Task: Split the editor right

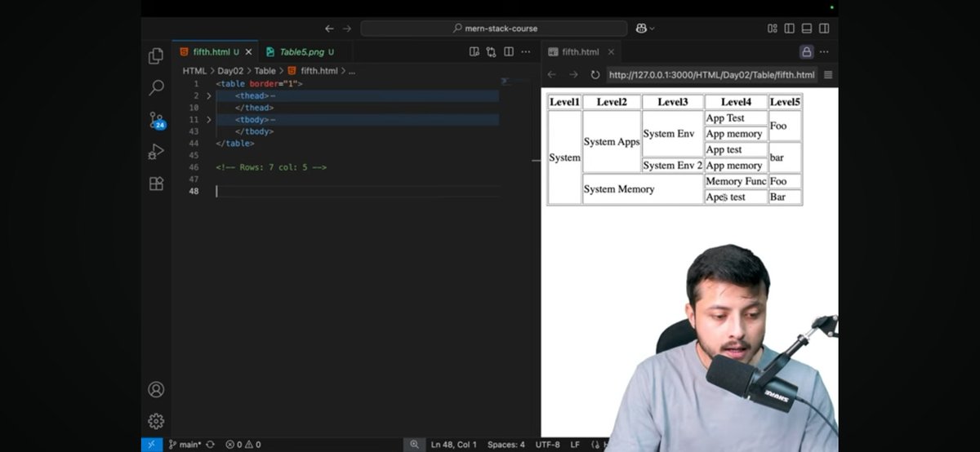Action: point(508,51)
